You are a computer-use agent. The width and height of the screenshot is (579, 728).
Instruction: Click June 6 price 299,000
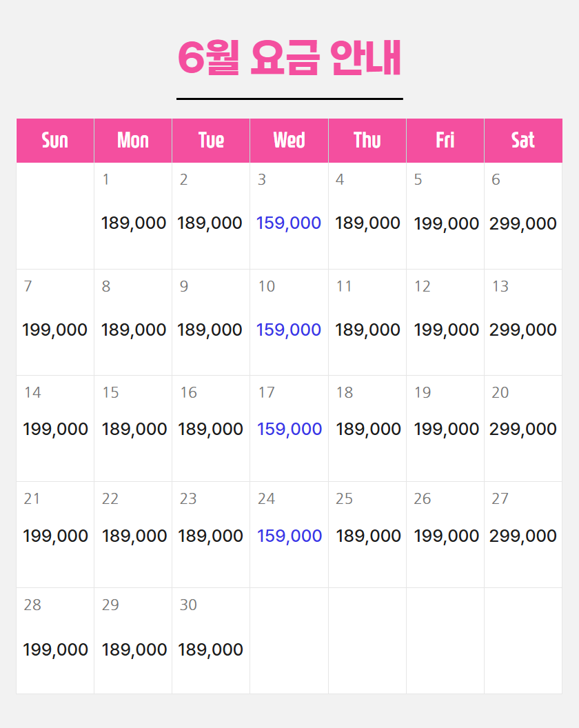click(523, 223)
